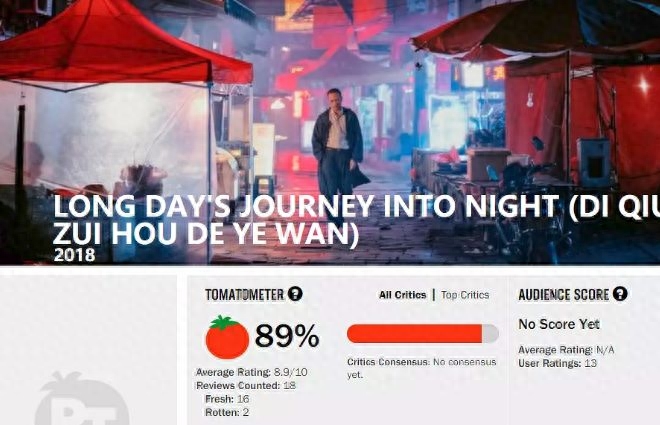The image size is (660, 425).
Task: Click the Long Day's Journey Into Night title
Action: [356, 220]
